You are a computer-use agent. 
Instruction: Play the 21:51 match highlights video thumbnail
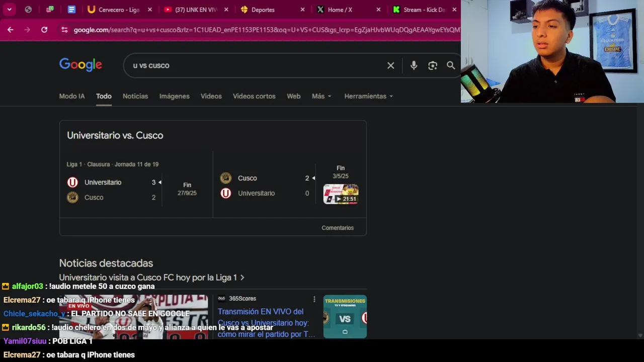pyautogui.click(x=341, y=194)
